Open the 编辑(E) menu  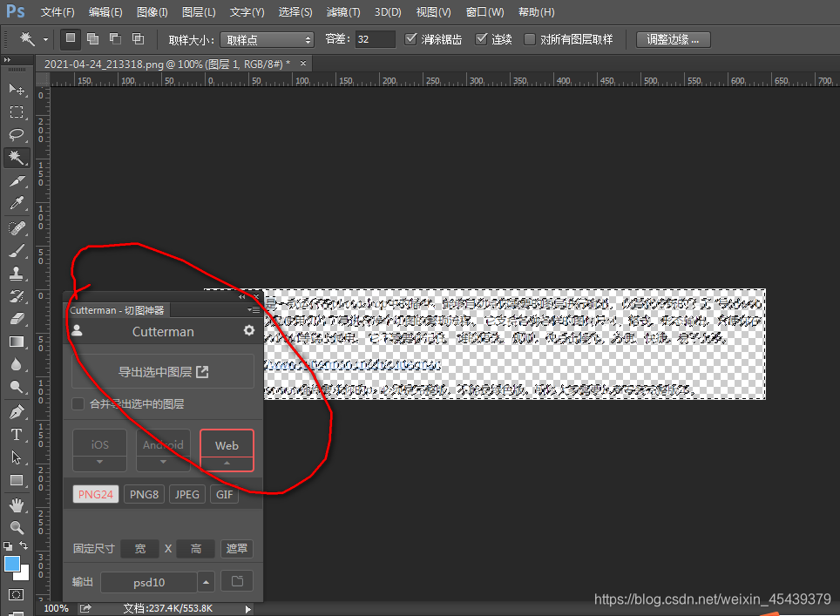(105, 12)
